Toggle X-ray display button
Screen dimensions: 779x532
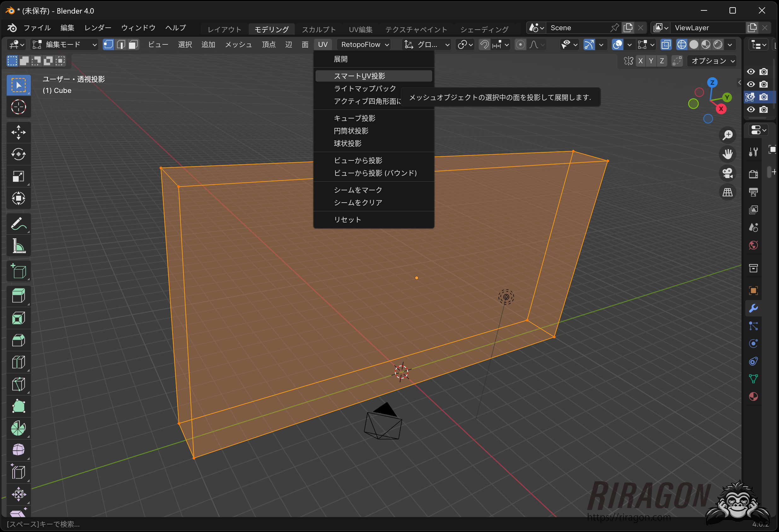pos(666,44)
